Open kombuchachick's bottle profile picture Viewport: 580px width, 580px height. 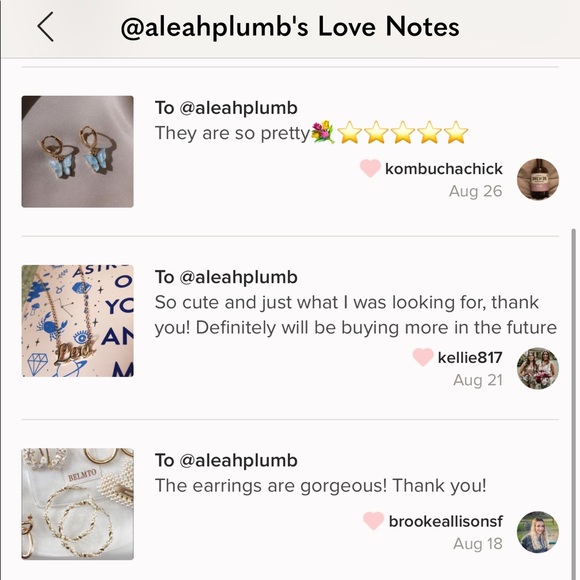point(537,179)
